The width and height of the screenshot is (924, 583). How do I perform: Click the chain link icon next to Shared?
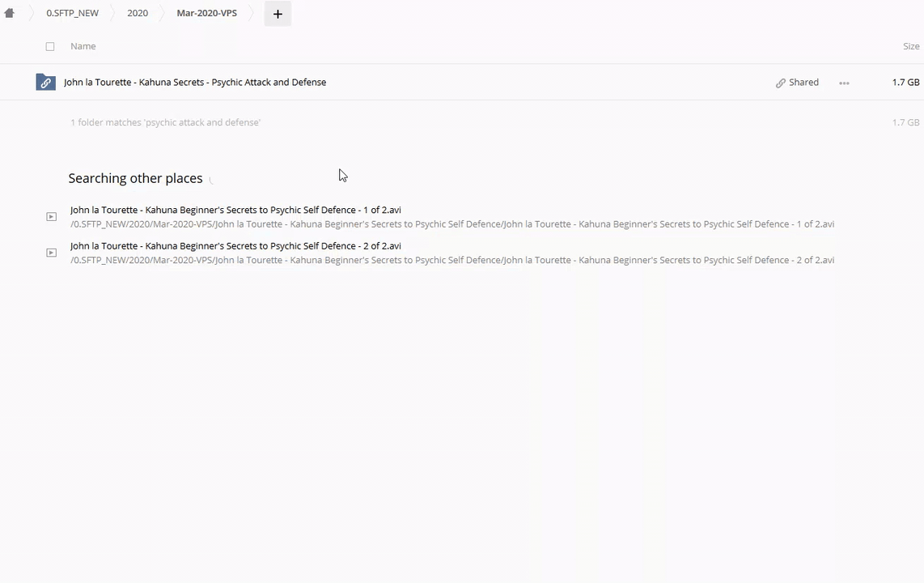[x=780, y=83]
